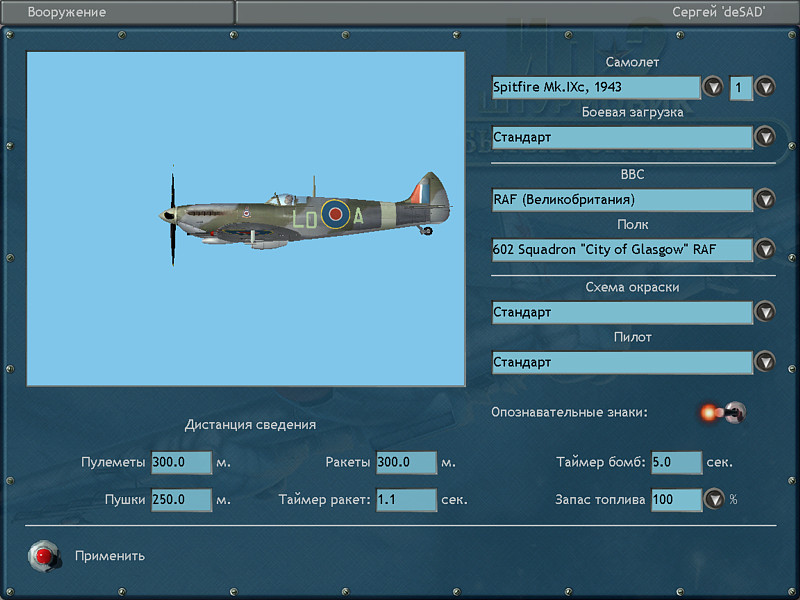
Task: Expand the Схема окраски dropdown arrow
Action: [765, 312]
